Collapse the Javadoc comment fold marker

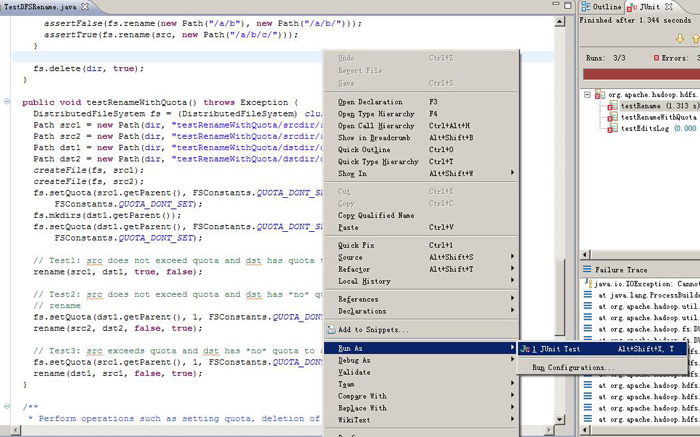pos(7,407)
